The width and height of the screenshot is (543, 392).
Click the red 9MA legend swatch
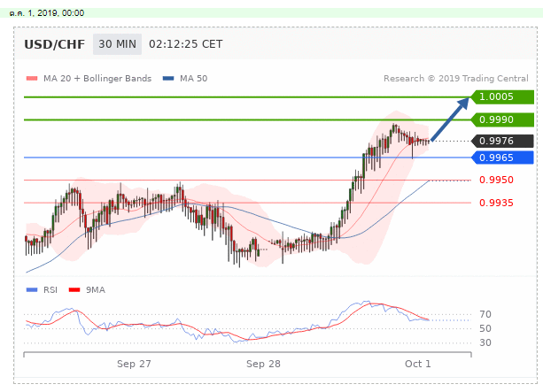coord(74,290)
